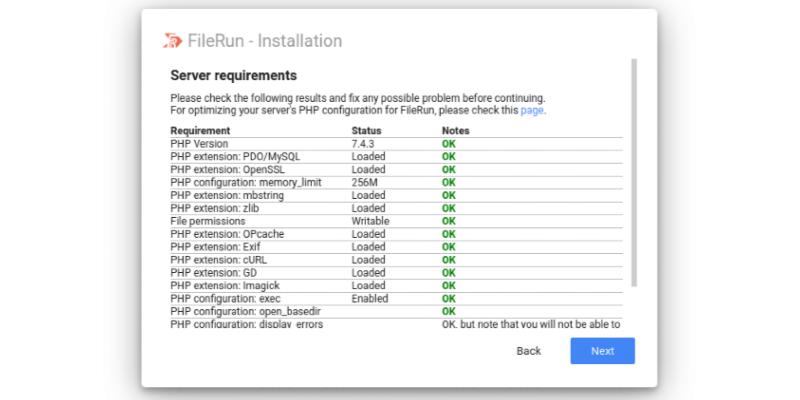Click the Requirement column header

pos(200,131)
